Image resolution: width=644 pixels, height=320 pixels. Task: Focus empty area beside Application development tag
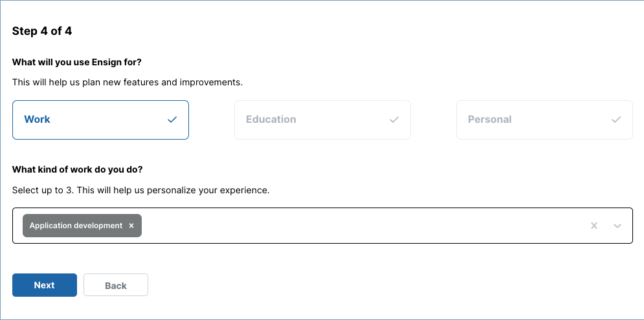coord(361,226)
